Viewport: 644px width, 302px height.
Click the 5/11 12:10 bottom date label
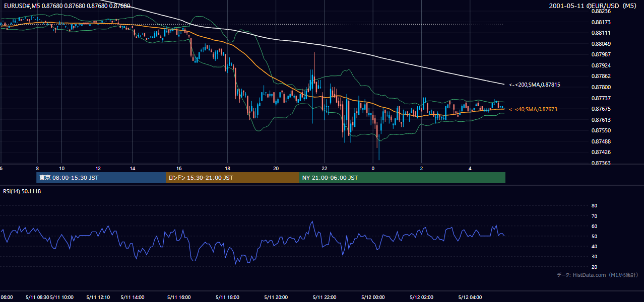coord(98,297)
